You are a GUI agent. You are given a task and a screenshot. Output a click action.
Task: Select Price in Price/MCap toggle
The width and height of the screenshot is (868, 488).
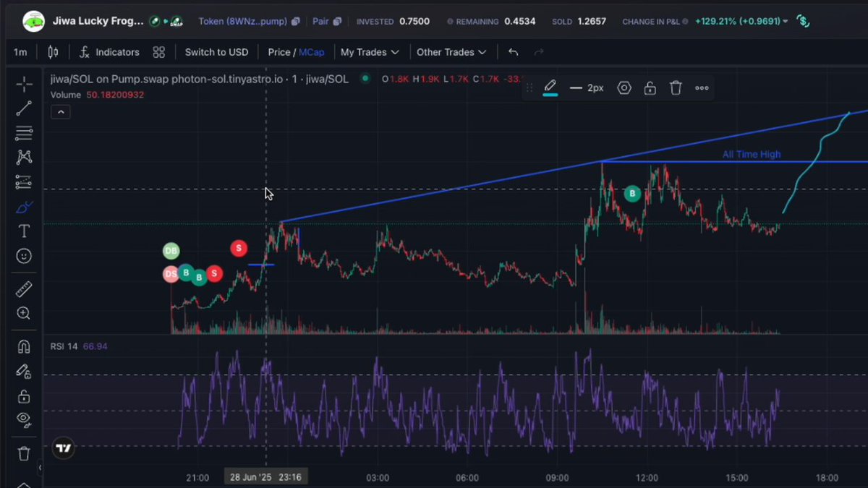[278, 52]
